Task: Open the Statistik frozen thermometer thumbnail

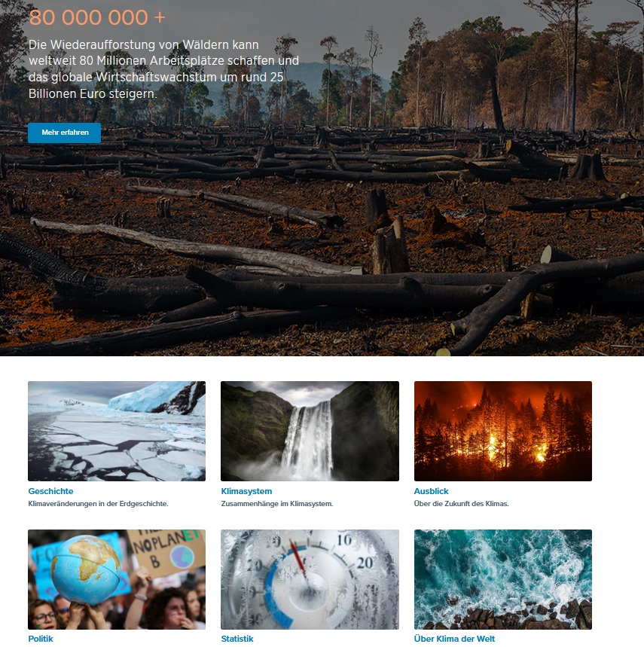Action: click(310, 579)
